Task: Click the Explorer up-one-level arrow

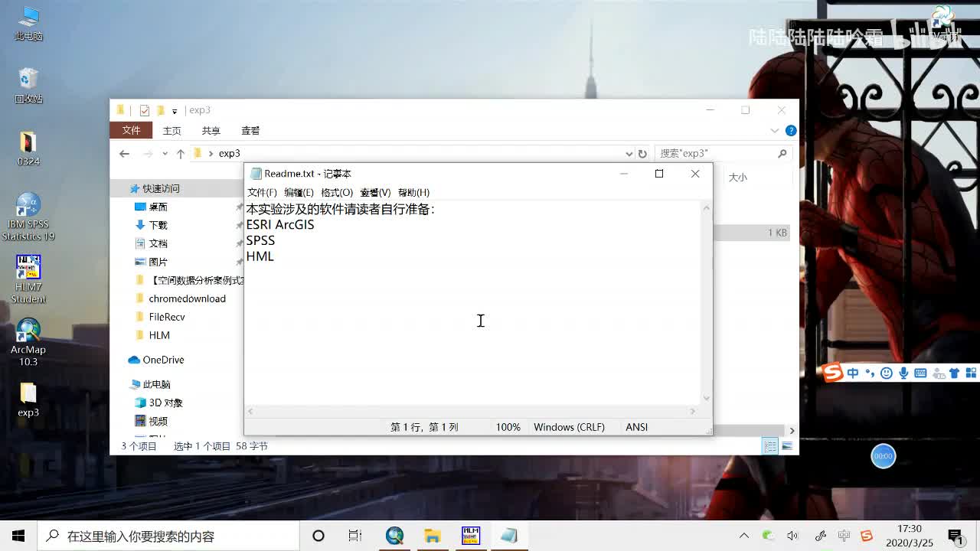Action: 181,153
